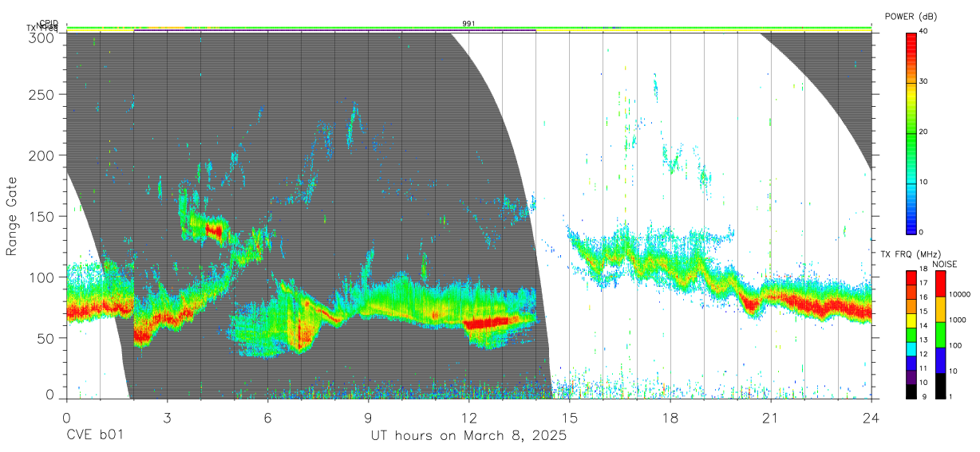Click the 21 tick label on UT axis
The width and height of the screenshot is (980, 452).
tap(771, 417)
